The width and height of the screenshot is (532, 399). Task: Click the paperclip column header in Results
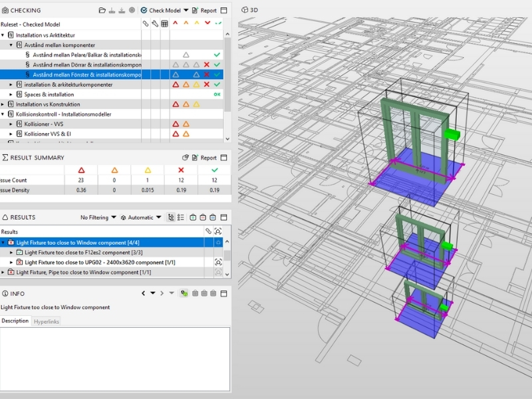(x=208, y=231)
